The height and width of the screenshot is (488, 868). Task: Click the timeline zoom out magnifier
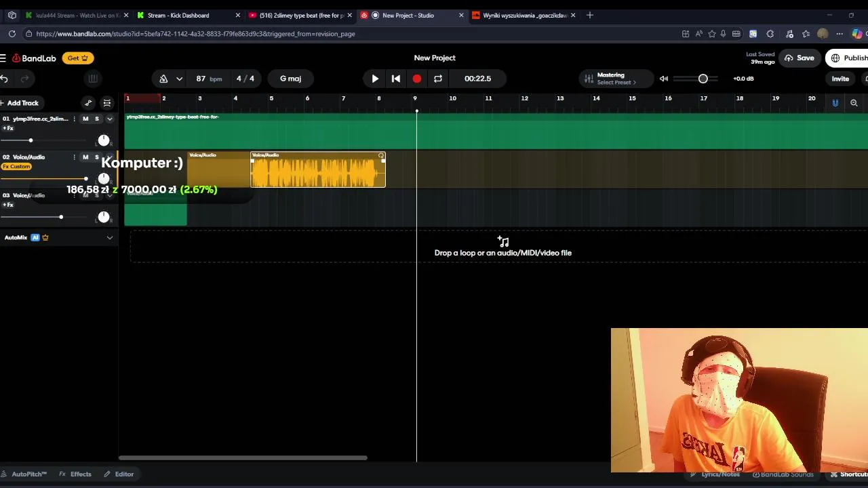(854, 103)
